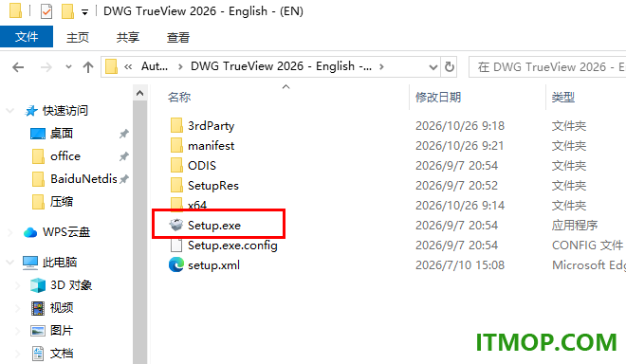Click the 应用程序 type cell
The width and height of the screenshot is (626, 364).
[x=575, y=226]
